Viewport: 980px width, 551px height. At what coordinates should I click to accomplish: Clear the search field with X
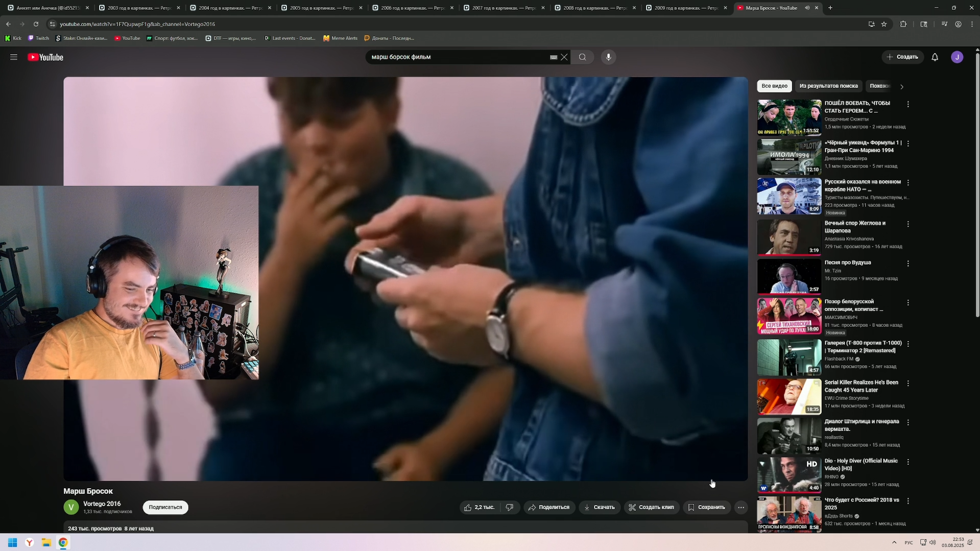pos(564,57)
